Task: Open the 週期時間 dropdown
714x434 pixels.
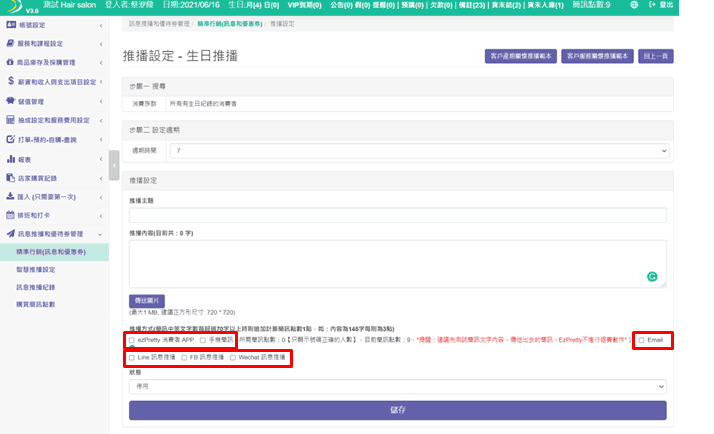Action: click(x=418, y=150)
